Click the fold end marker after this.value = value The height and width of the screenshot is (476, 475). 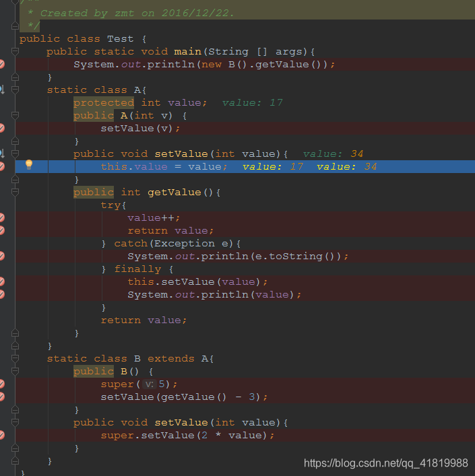(15, 180)
